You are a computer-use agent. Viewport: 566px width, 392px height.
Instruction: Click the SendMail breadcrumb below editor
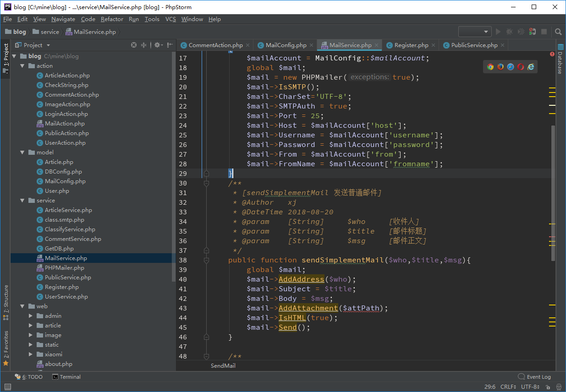tap(223, 366)
